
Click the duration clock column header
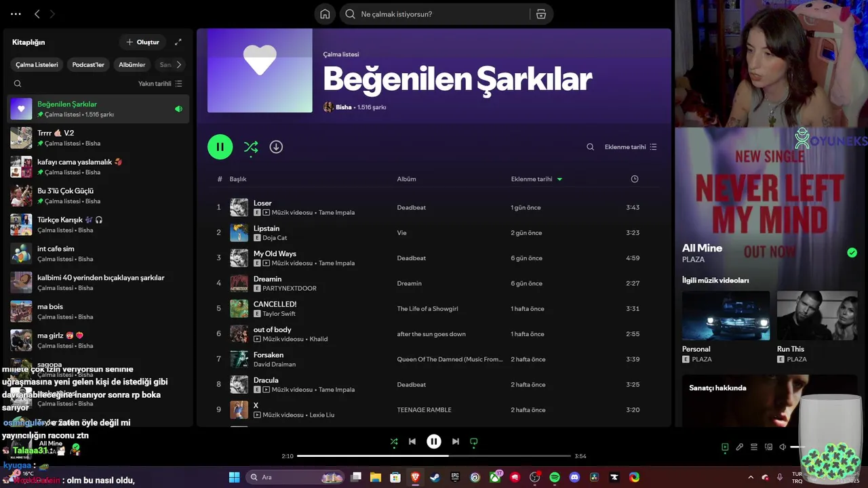pyautogui.click(x=635, y=179)
